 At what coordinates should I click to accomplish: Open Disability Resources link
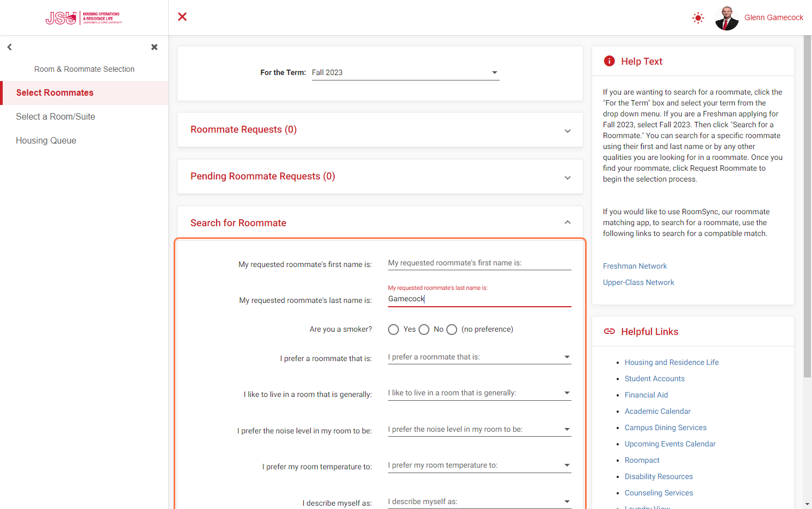(659, 476)
